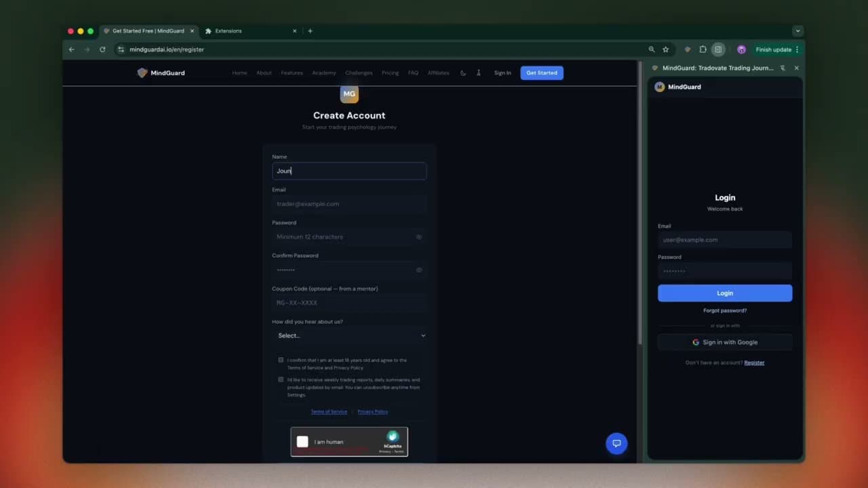Click the floating chat support icon
Viewport: 868px width, 488px height.
click(616, 443)
